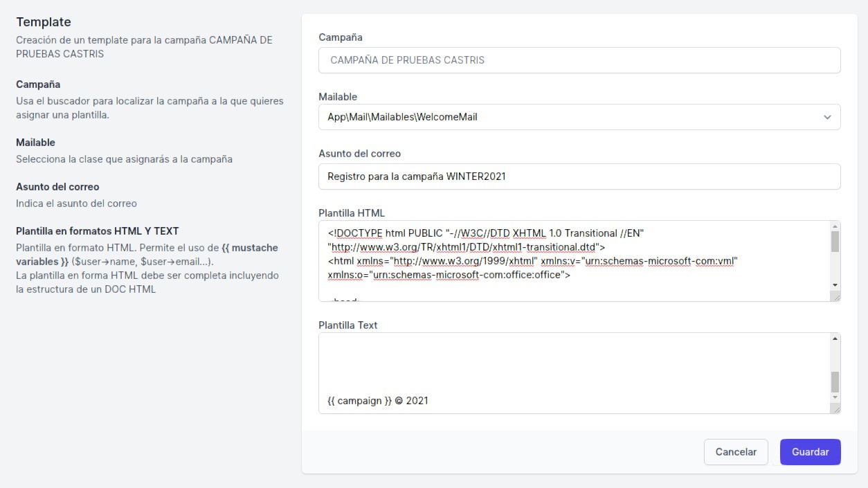
Task: Click the Plantilla Text scrollbar up arrow
Action: tap(835, 339)
